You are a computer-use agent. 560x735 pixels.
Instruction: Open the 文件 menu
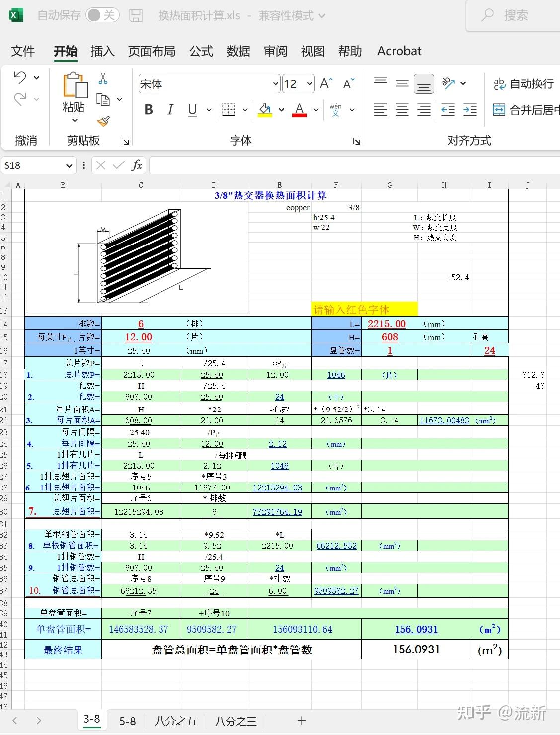[x=23, y=51]
